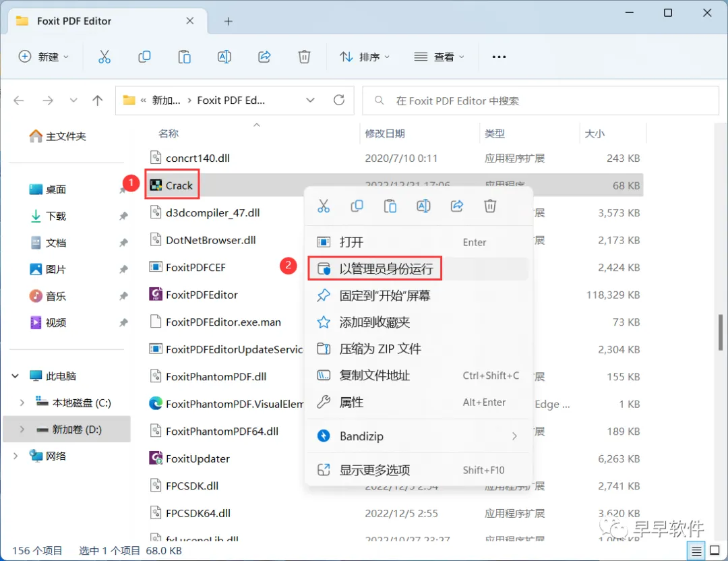Click the Copy icon in the Explorer toolbar
Viewport: 728px width, 561px height.
(144, 57)
